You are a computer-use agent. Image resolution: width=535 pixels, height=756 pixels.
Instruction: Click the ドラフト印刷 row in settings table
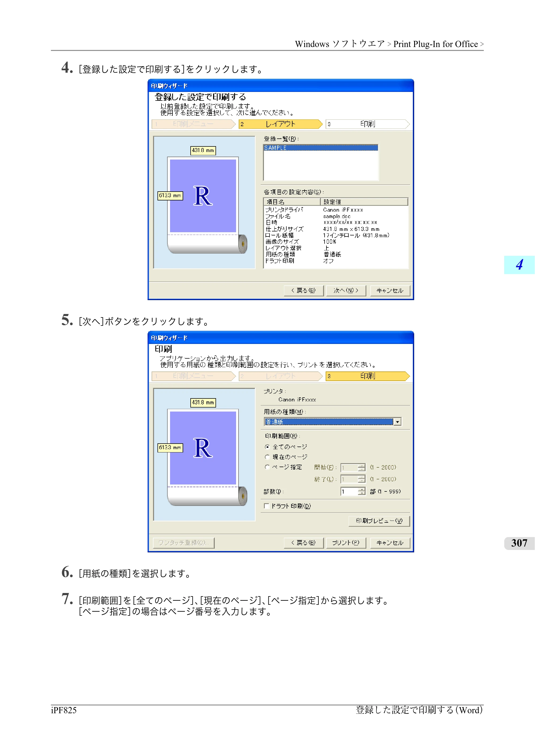click(x=336, y=261)
